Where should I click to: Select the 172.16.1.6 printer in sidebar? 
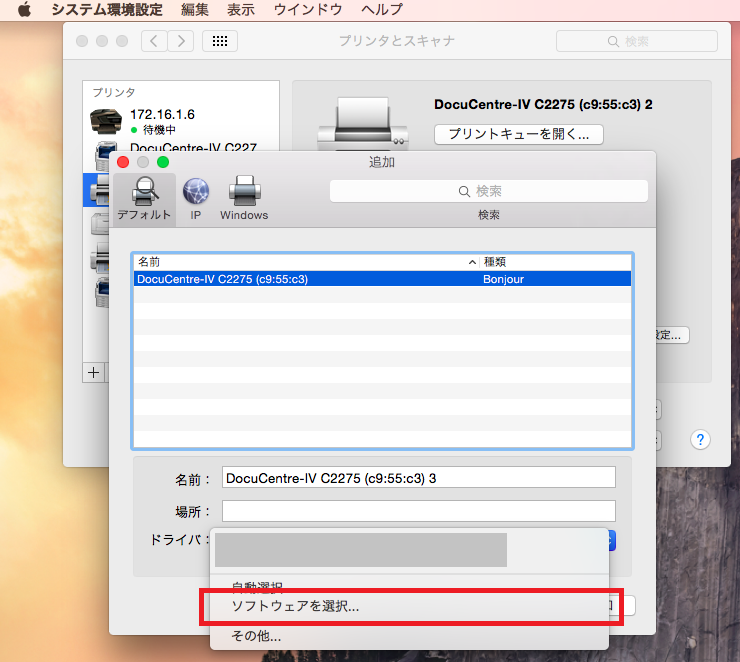pos(162,115)
